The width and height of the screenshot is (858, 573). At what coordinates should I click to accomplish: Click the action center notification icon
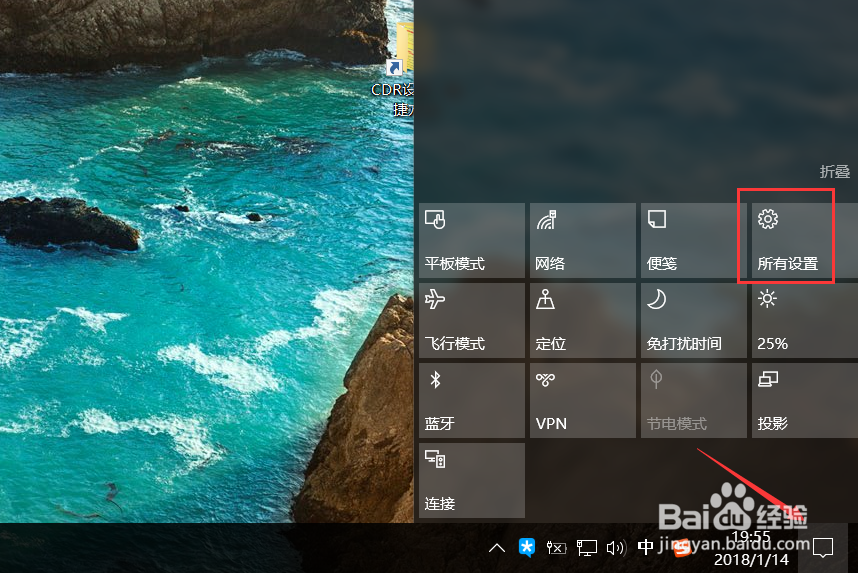[823, 548]
